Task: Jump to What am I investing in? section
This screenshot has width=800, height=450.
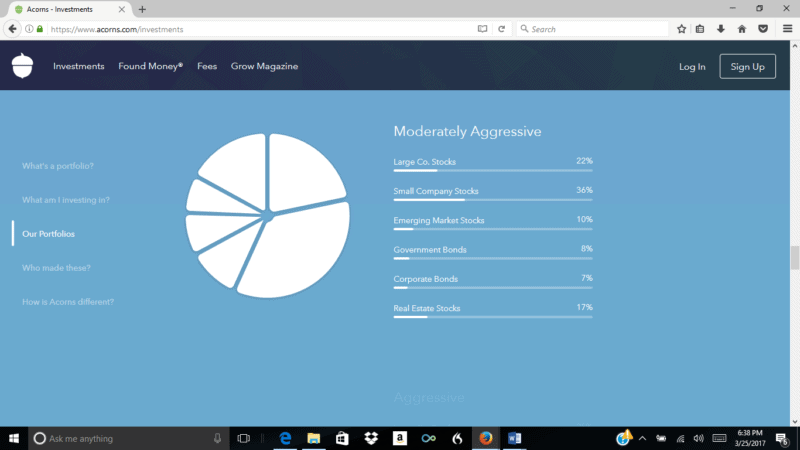Action: (66, 200)
